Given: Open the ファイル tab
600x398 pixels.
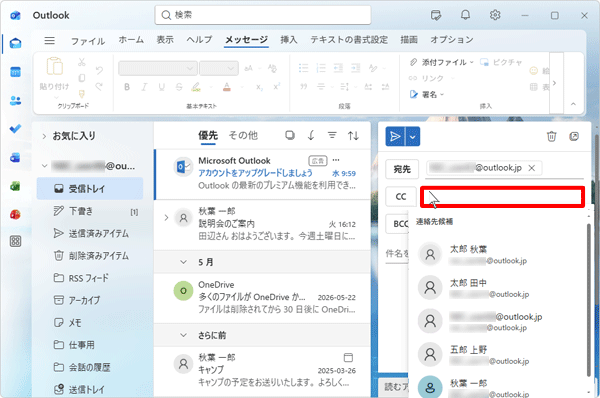Looking at the screenshot, I should pos(88,41).
